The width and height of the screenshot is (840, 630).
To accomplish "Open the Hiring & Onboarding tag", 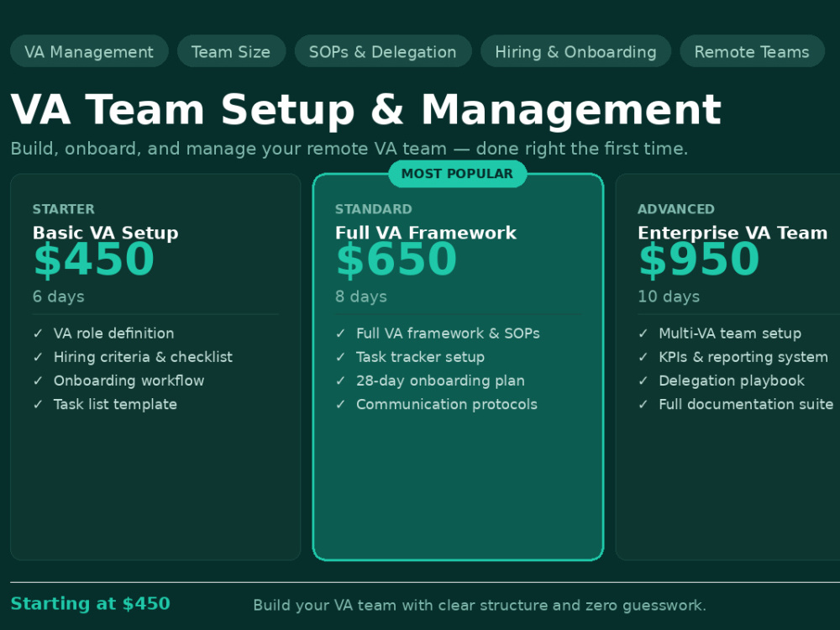I will (576, 51).
